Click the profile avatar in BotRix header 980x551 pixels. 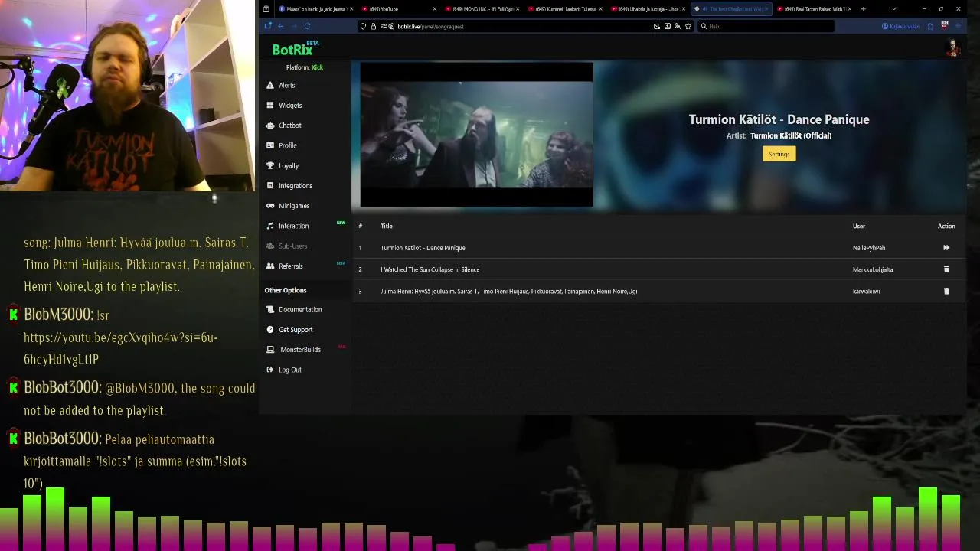point(953,48)
